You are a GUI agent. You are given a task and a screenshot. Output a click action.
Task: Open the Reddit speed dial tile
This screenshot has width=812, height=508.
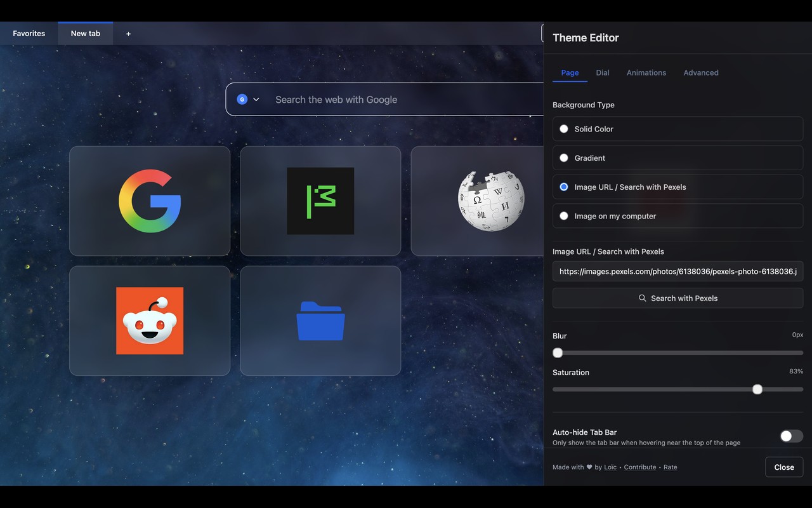pos(150,321)
